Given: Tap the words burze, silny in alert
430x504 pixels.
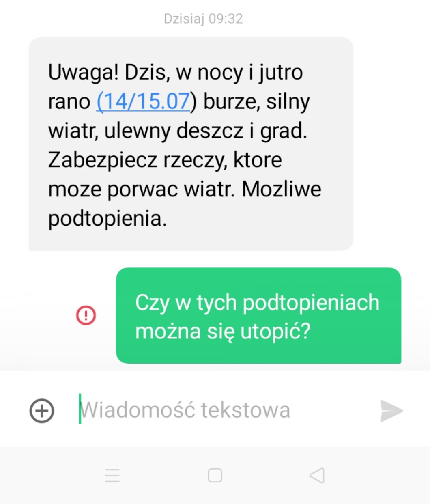Looking at the screenshot, I should pyautogui.click(x=256, y=101).
